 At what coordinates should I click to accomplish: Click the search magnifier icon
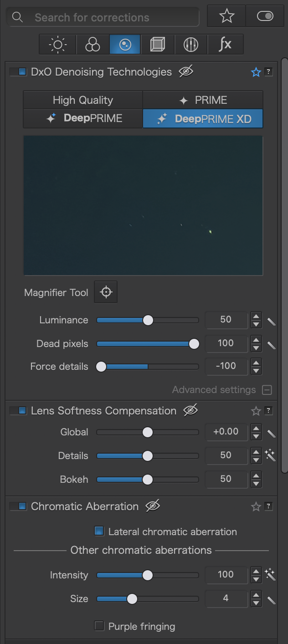click(17, 17)
